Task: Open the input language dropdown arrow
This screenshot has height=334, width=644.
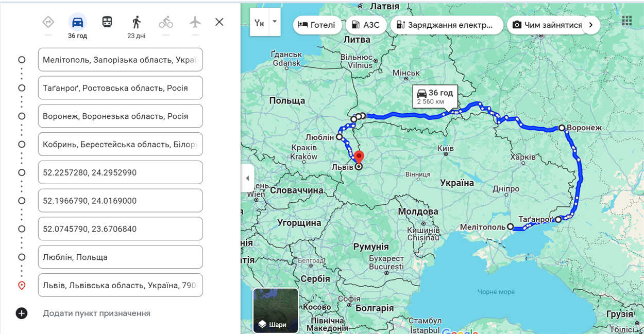Action: [x=275, y=22]
